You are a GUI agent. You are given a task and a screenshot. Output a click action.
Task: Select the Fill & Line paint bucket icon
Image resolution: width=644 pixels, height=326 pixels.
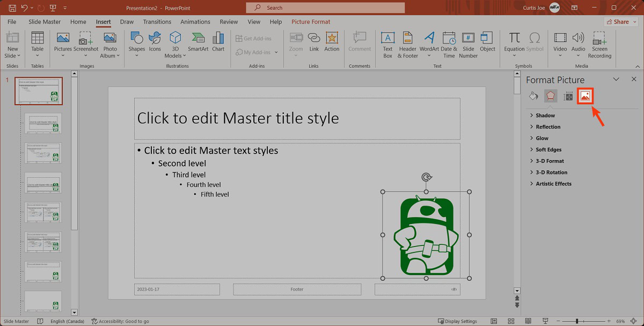533,96
